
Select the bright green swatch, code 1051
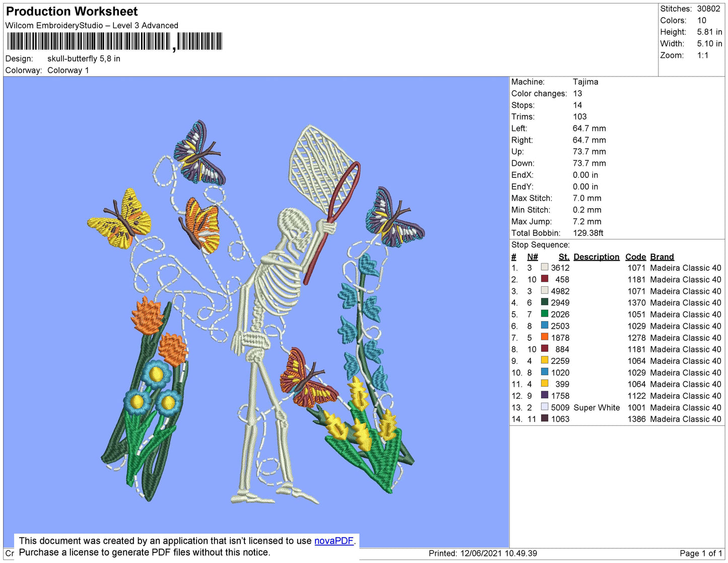coord(545,314)
